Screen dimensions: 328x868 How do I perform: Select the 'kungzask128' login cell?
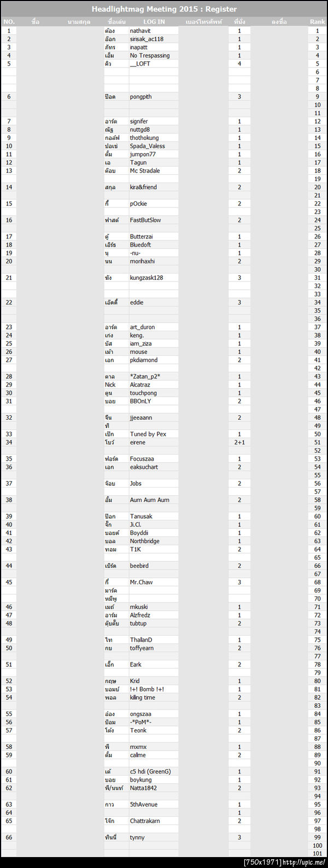click(147, 278)
